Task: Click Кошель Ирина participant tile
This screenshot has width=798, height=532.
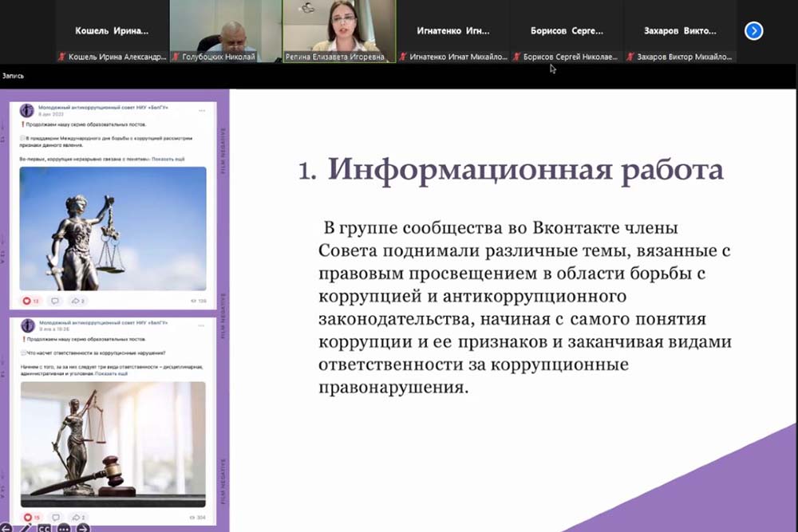Action: (x=112, y=31)
